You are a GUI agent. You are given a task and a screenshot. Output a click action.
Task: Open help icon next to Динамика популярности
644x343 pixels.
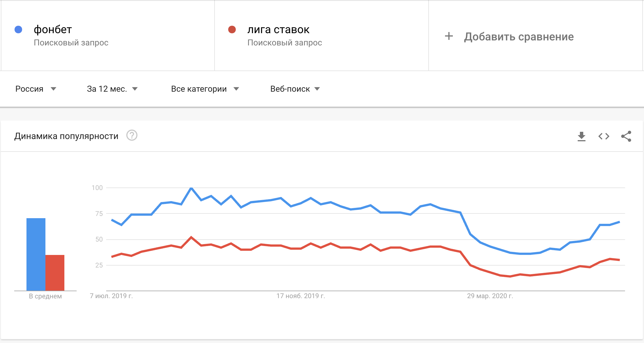click(x=132, y=136)
